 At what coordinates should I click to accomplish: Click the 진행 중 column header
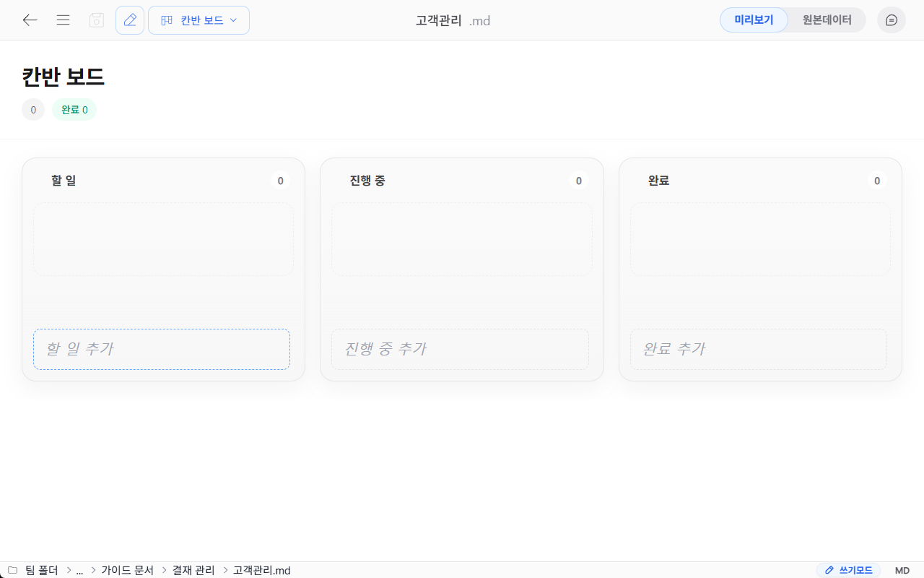click(x=367, y=181)
